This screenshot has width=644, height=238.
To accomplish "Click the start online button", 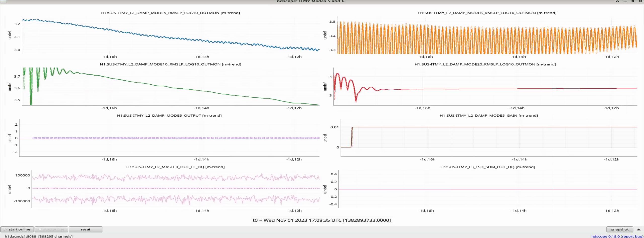I will [17, 229].
